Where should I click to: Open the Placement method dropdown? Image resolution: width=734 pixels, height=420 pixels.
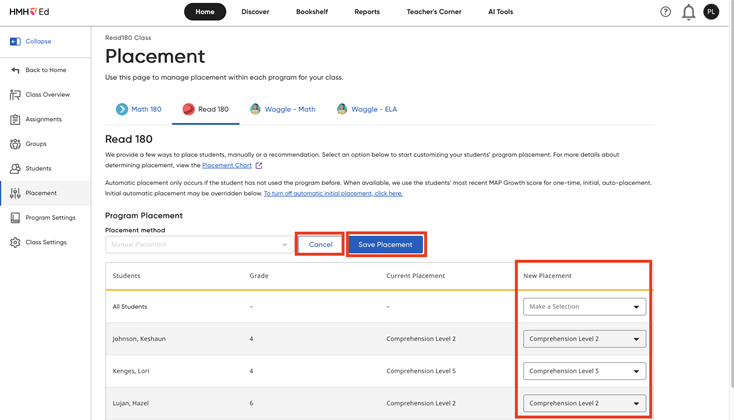click(199, 244)
